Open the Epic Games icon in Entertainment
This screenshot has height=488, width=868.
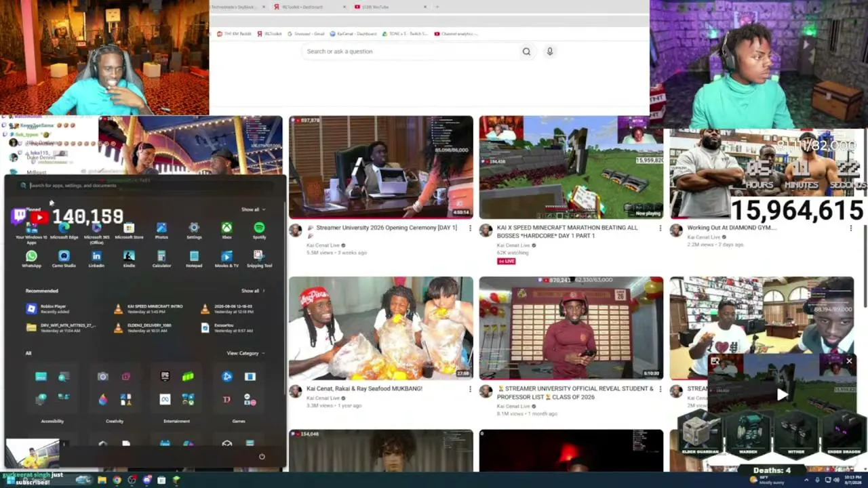click(165, 376)
